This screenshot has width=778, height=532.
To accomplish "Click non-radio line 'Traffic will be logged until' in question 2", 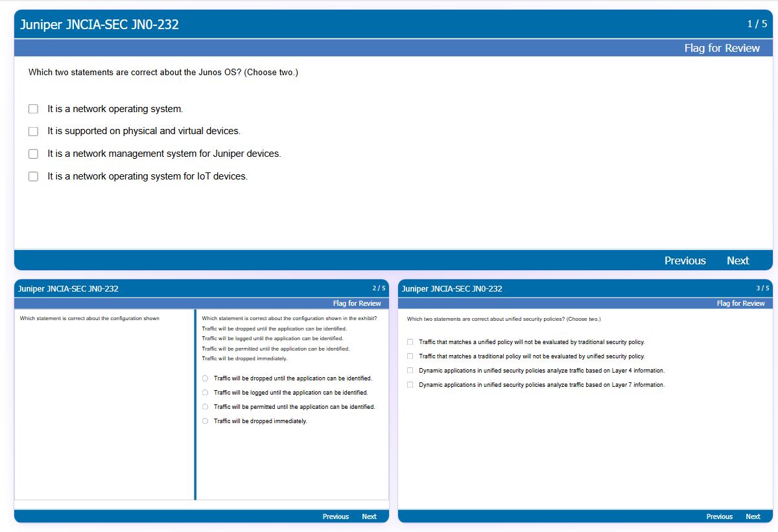I will [273, 338].
